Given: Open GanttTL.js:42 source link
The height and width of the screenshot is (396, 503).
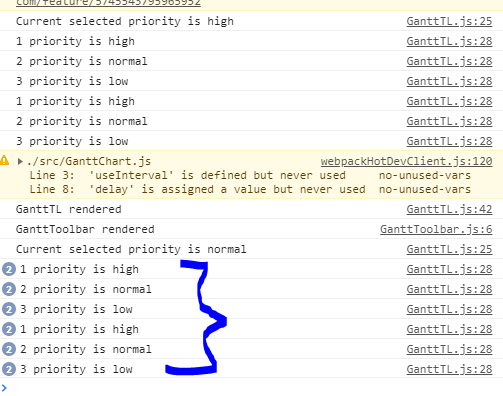Looking at the screenshot, I should point(449,209).
